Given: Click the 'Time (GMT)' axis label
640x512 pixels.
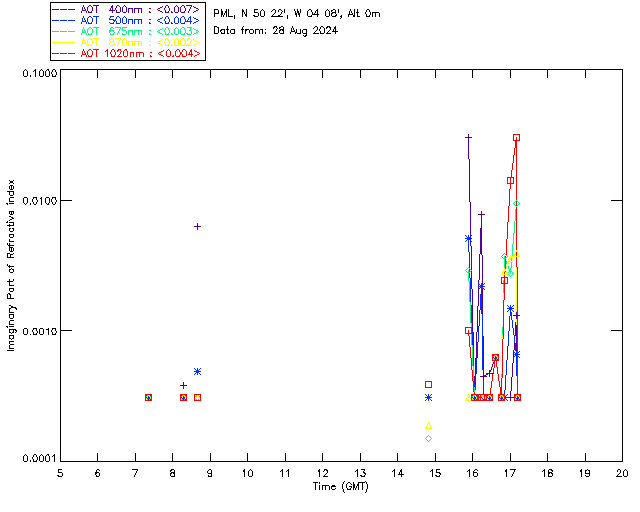Looking at the screenshot, I should 341,487.
